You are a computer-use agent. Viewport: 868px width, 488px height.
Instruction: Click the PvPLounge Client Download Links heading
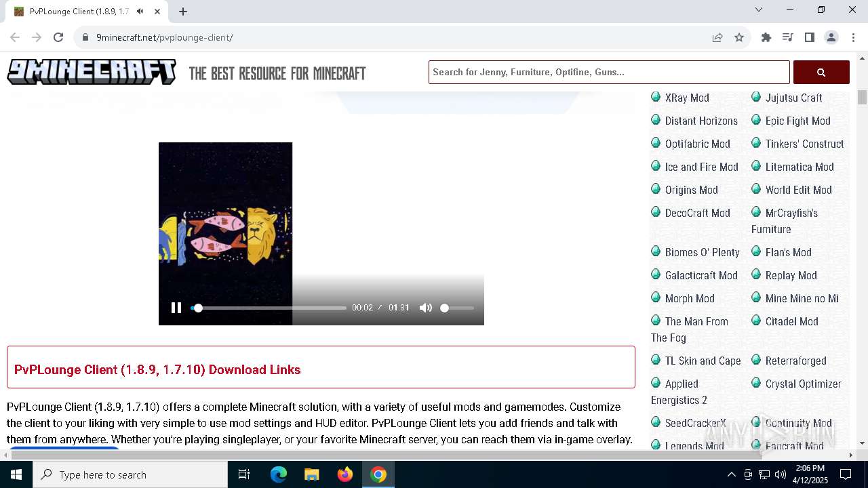(x=157, y=369)
